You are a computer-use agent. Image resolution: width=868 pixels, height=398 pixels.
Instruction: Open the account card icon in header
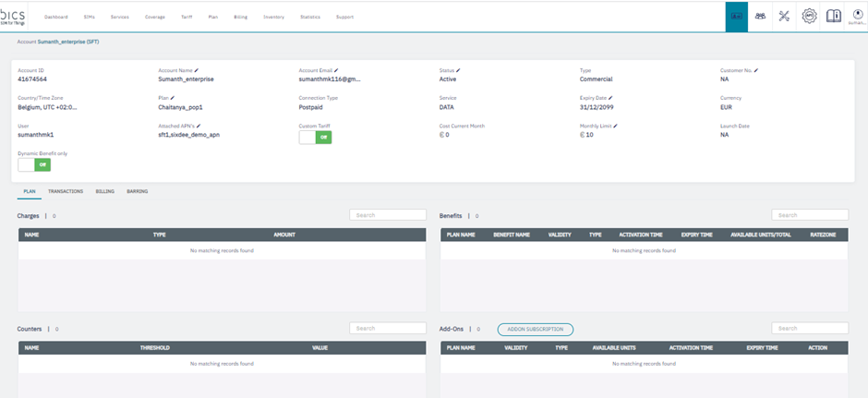click(737, 17)
